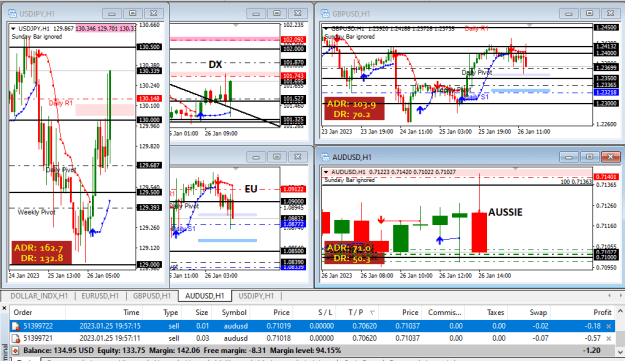Screen dimensions: 625x361
Task: Switch to the GBPUSD,H1 chart tab
Action: click(152, 296)
